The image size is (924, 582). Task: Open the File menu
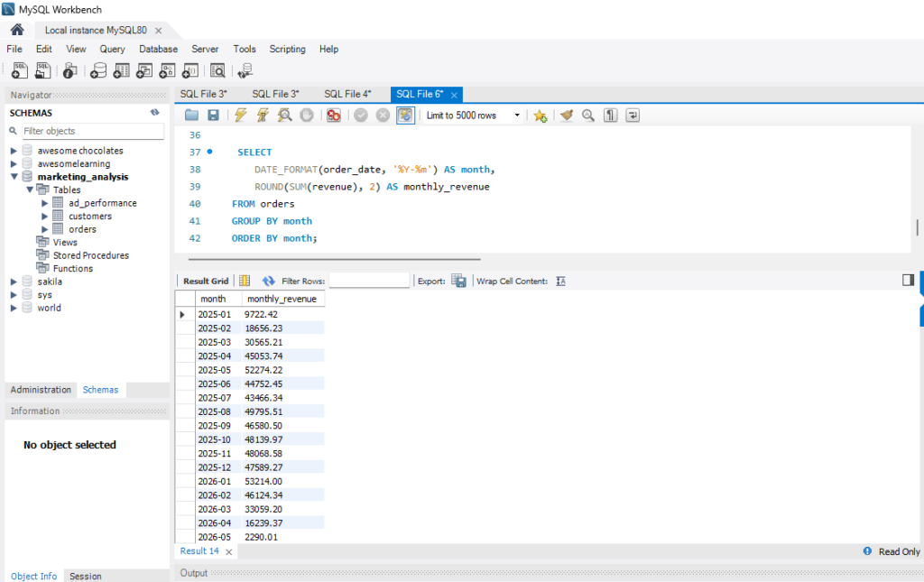point(14,49)
